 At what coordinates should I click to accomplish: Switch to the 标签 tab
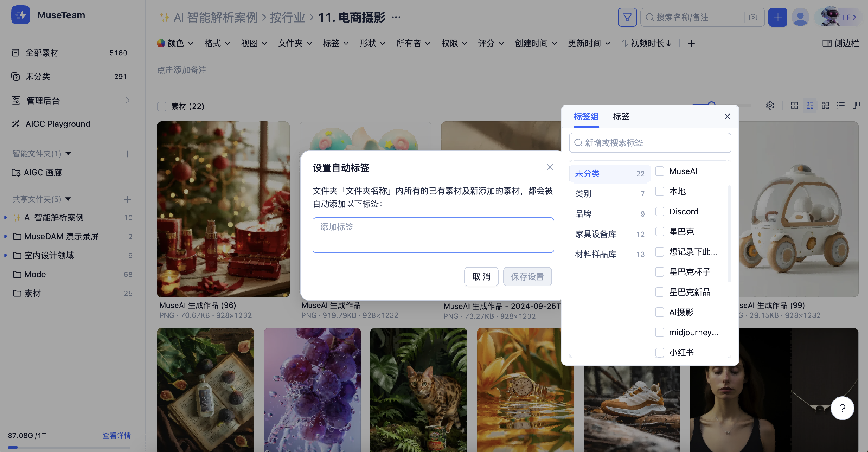(621, 116)
